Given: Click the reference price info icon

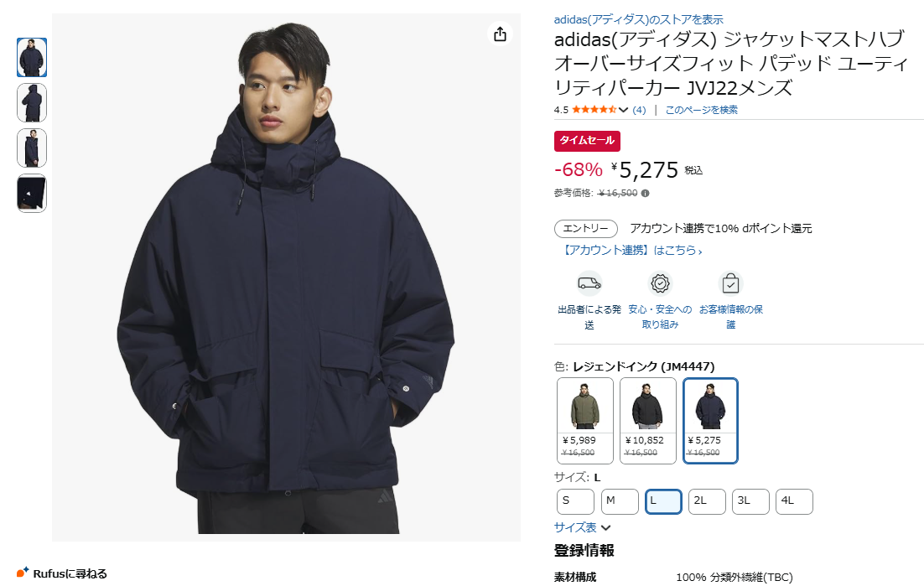Looking at the screenshot, I should coord(646,193).
